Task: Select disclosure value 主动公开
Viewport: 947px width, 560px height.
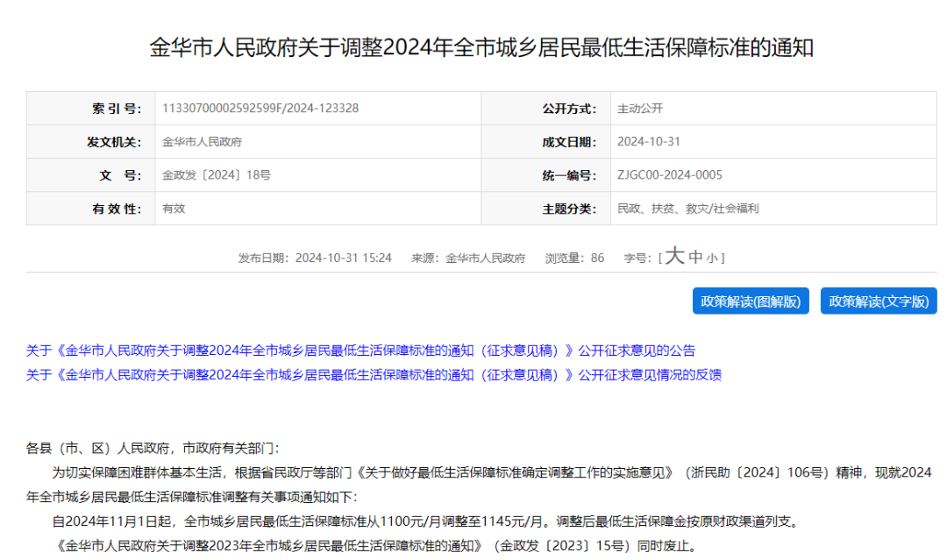Action: [x=639, y=109]
